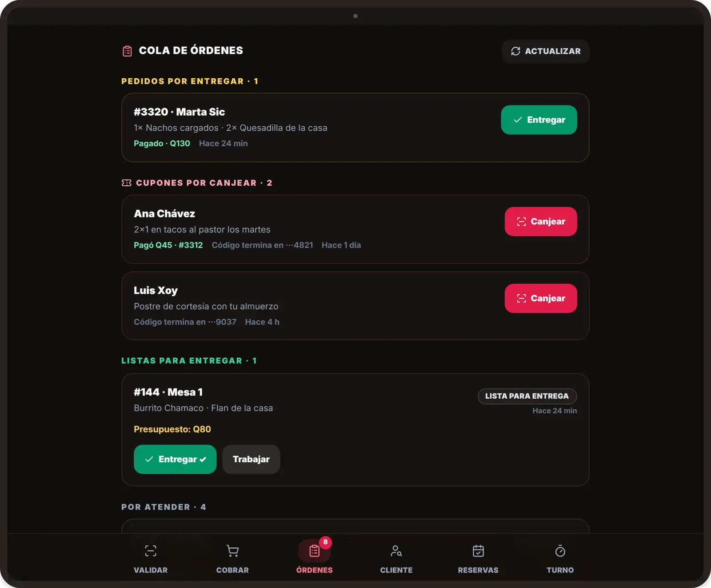The image size is (711, 588).
Task: Open the Cliente person-search icon
Action: pos(396,551)
